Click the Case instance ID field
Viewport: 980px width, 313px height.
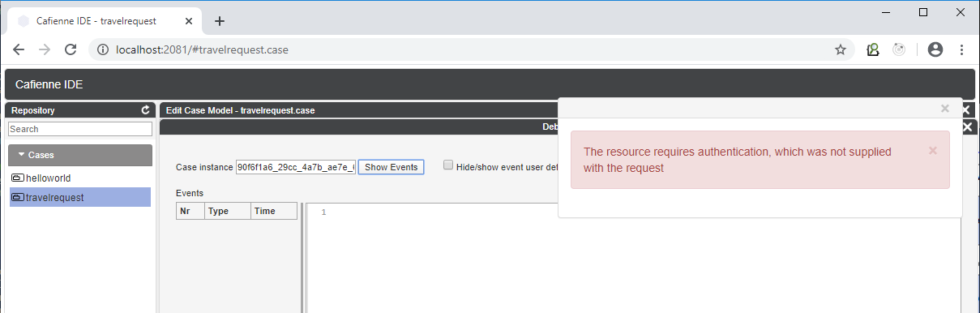(296, 167)
